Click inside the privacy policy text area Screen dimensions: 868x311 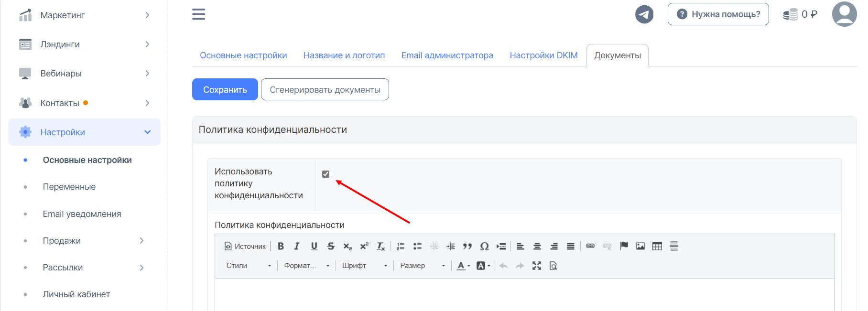coord(524,295)
